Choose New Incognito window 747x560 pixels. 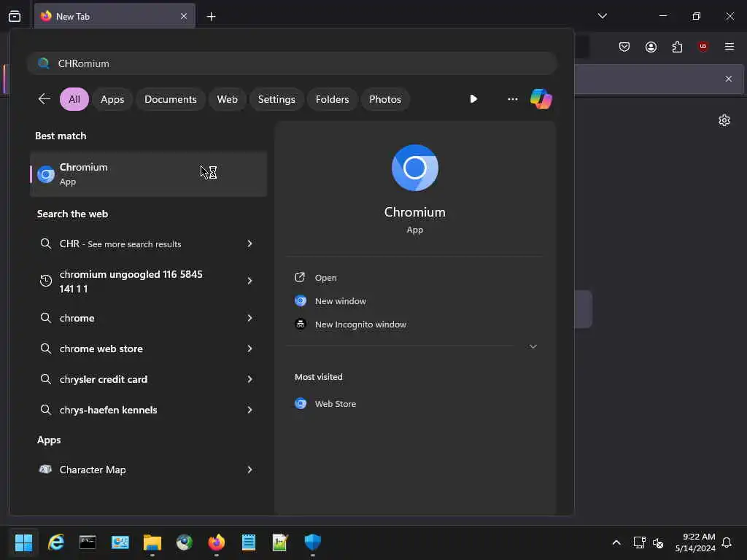click(x=360, y=324)
